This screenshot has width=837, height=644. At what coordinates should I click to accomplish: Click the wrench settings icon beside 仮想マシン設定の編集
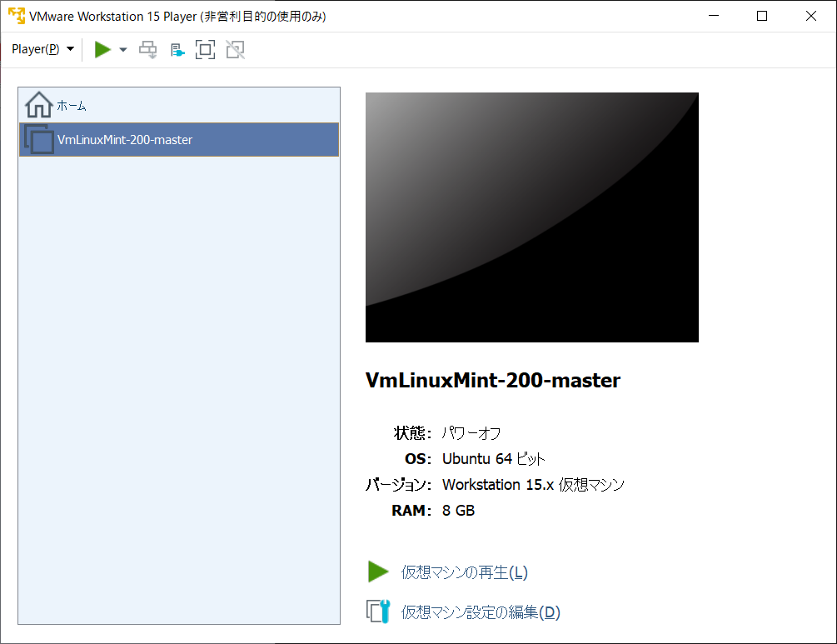pos(378,612)
